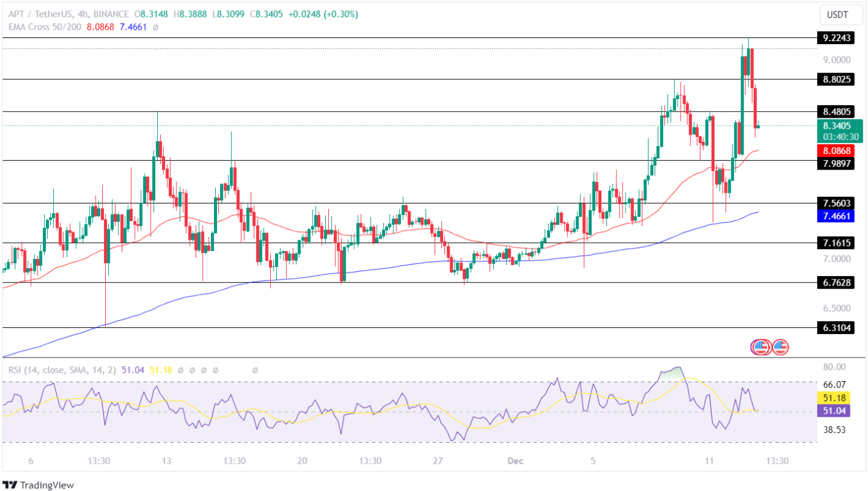Click the +0.0248 (+0.30%) change value
Image resolution: width=868 pixels, height=491 pixels.
[x=323, y=14]
